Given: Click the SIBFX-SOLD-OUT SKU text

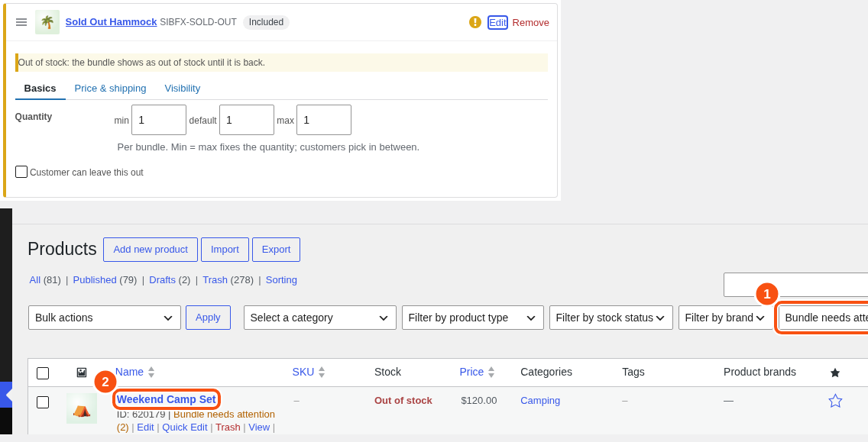Looking at the screenshot, I should tap(198, 22).
